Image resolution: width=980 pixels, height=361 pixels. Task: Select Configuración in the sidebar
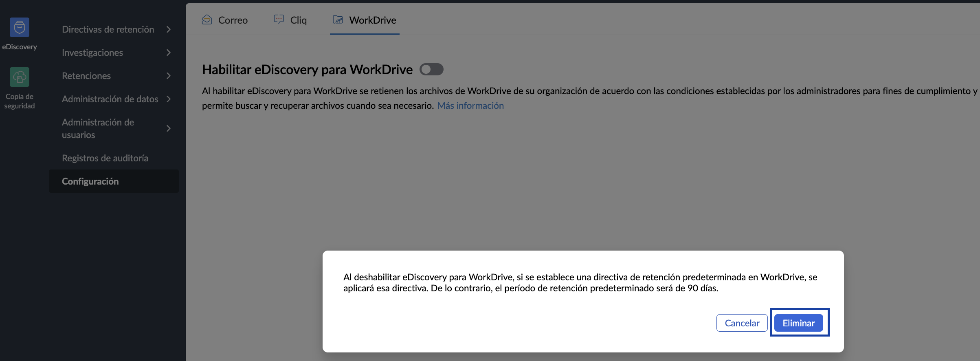coord(114,181)
